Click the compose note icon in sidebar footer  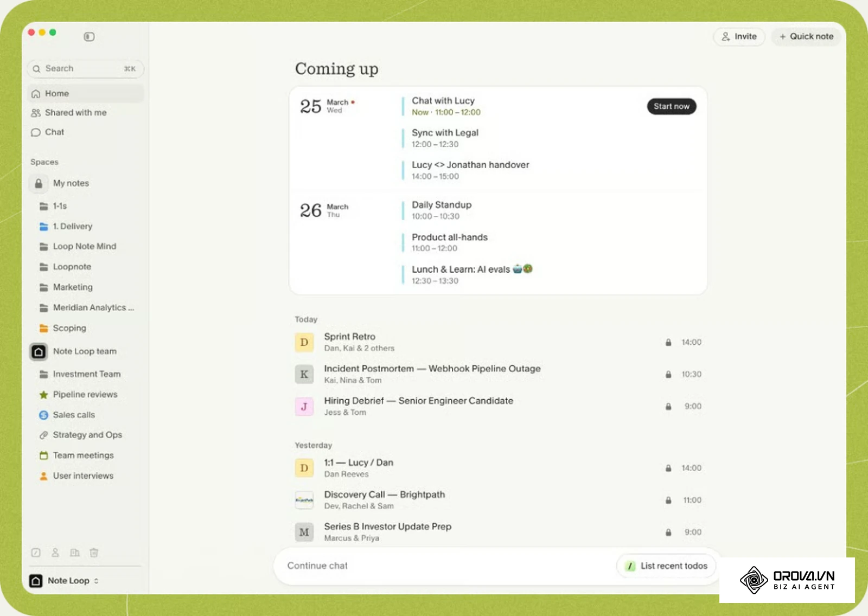[x=36, y=553]
